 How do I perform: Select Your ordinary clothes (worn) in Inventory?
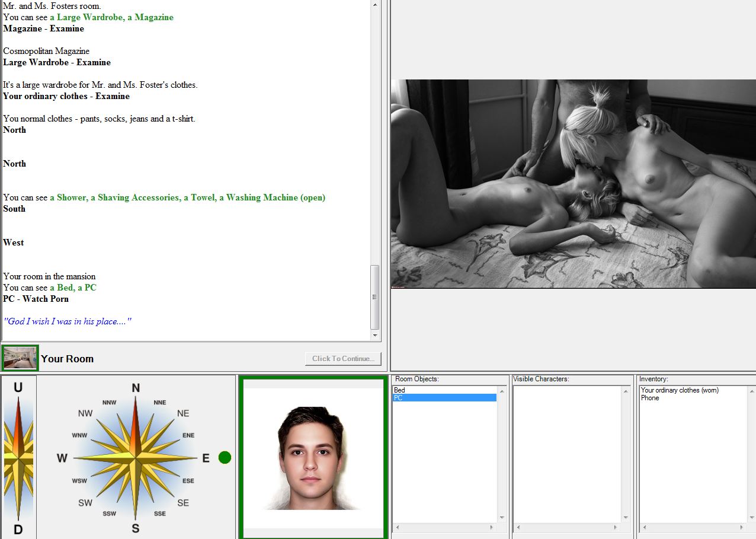[x=680, y=390]
